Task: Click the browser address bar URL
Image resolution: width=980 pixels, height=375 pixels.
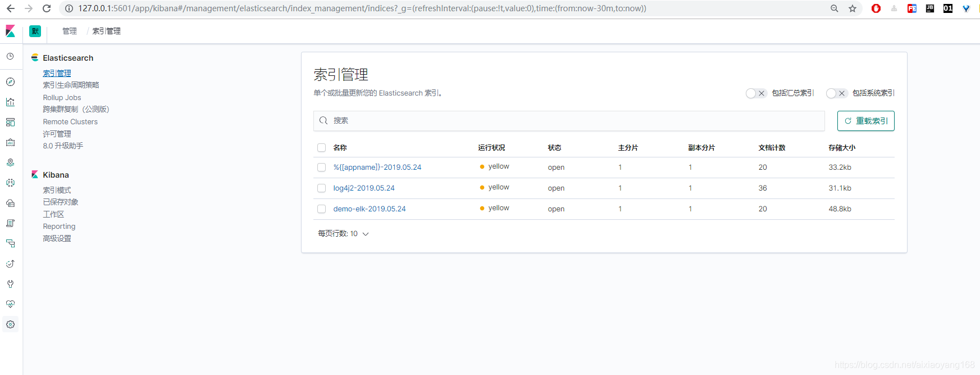Action: 362,8
